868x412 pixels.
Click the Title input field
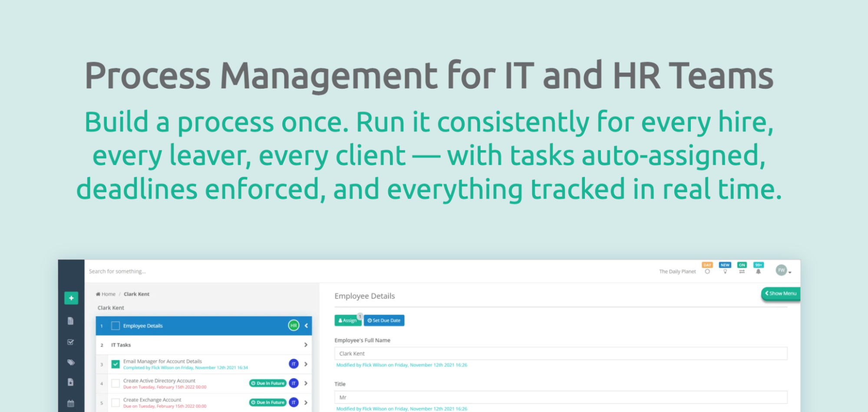pyautogui.click(x=561, y=397)
